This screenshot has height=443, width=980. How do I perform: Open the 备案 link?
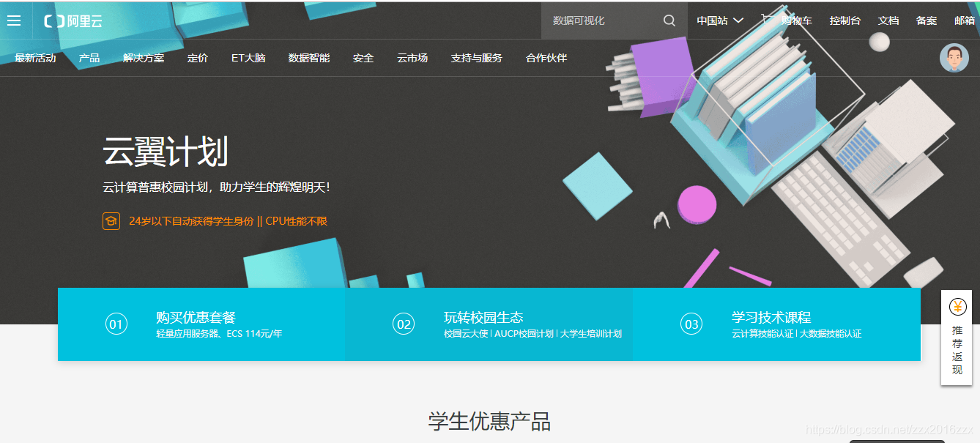point(927,21)
